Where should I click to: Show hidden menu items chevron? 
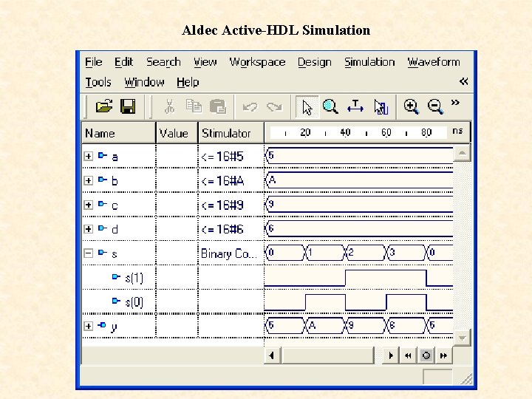point(463,81)
